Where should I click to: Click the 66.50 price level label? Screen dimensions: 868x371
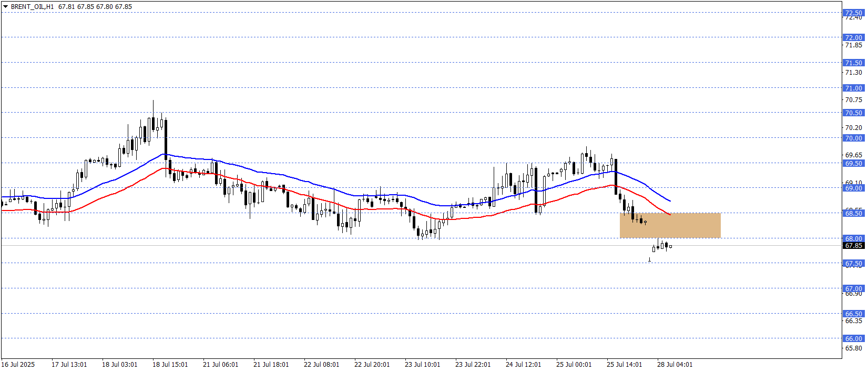(x=853, y=314)
